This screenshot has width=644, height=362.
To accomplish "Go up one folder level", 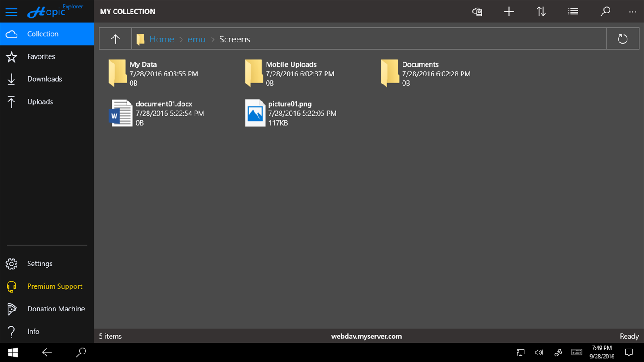I will [115, 39].
